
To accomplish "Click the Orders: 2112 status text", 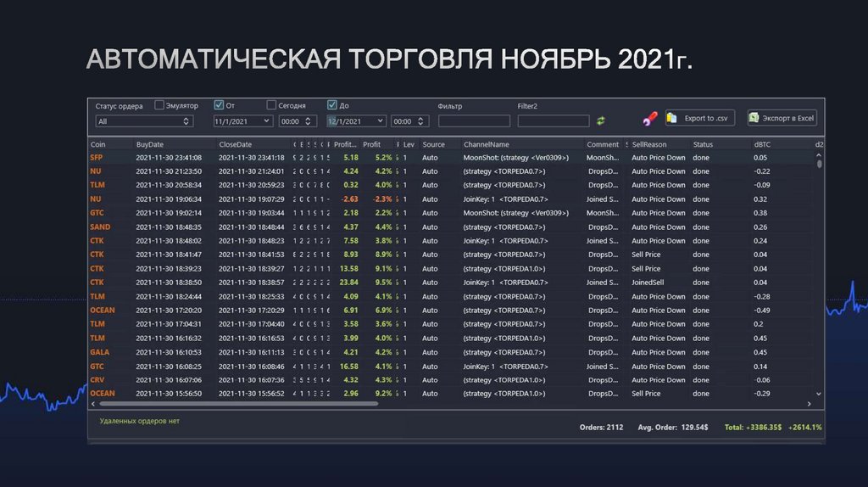I will click(601, 427).
